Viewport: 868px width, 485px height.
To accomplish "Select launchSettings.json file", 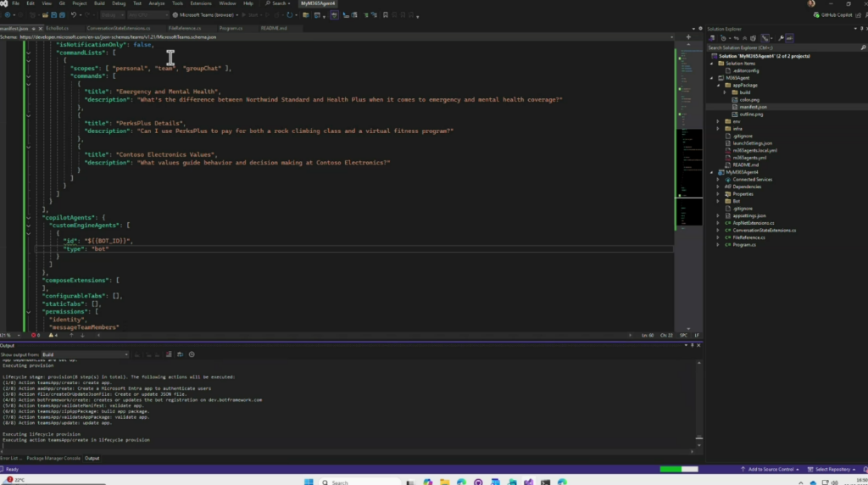I will tap(753, 143).
